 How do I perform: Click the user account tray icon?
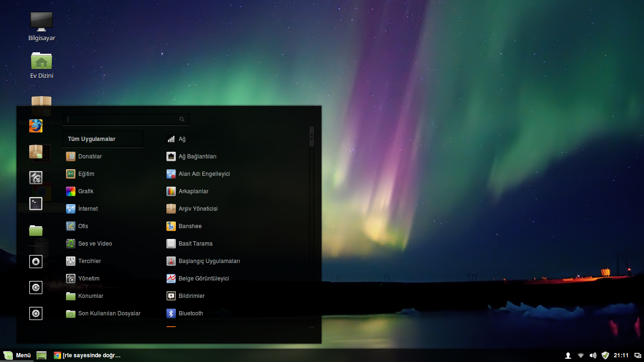click(x=568, y=355)
